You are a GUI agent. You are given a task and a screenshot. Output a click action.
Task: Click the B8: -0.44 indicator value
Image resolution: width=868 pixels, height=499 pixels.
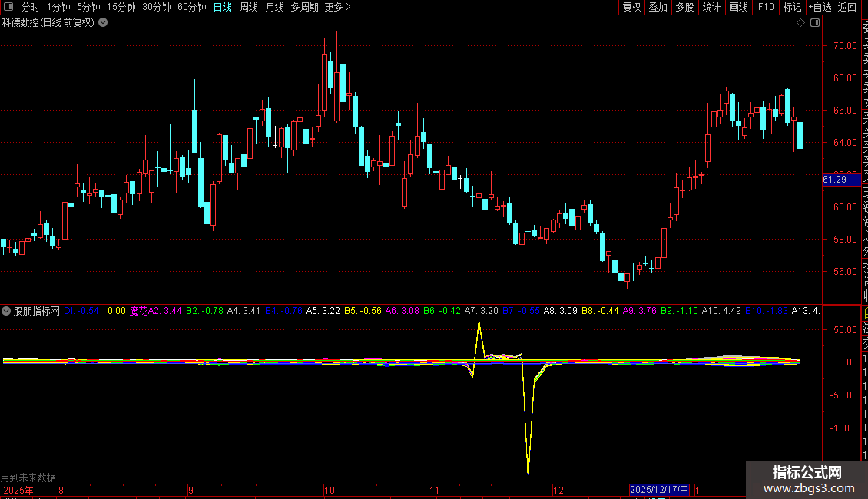point(600,311)
